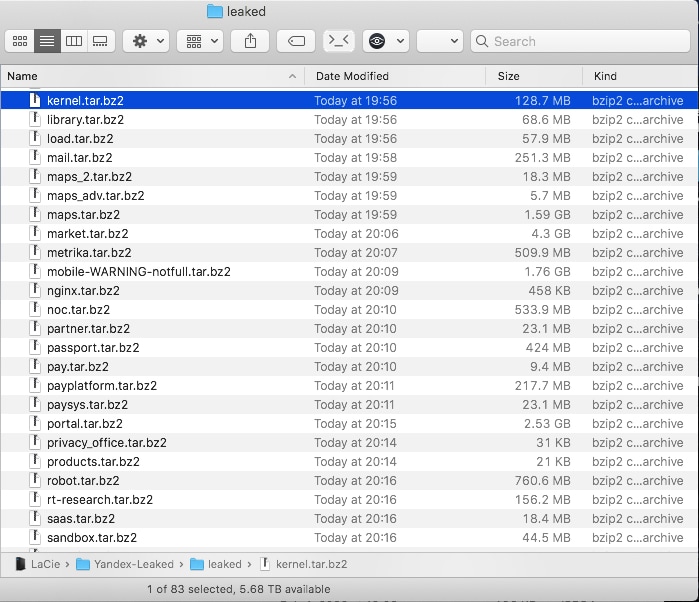Viewport: 699px width, 602px height.
Task: Click archive icon of robot.tar.bz2
Action: click(35, 480)
